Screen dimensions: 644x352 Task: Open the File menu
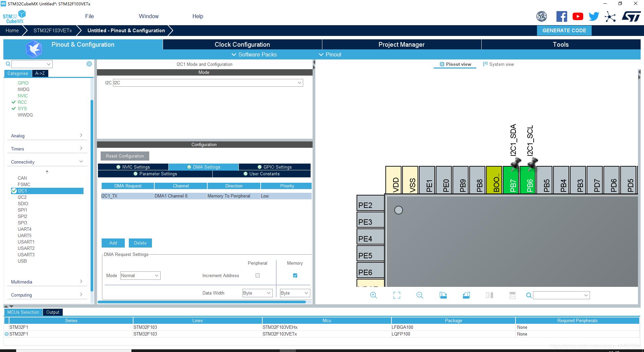click(x=90, y=16)
